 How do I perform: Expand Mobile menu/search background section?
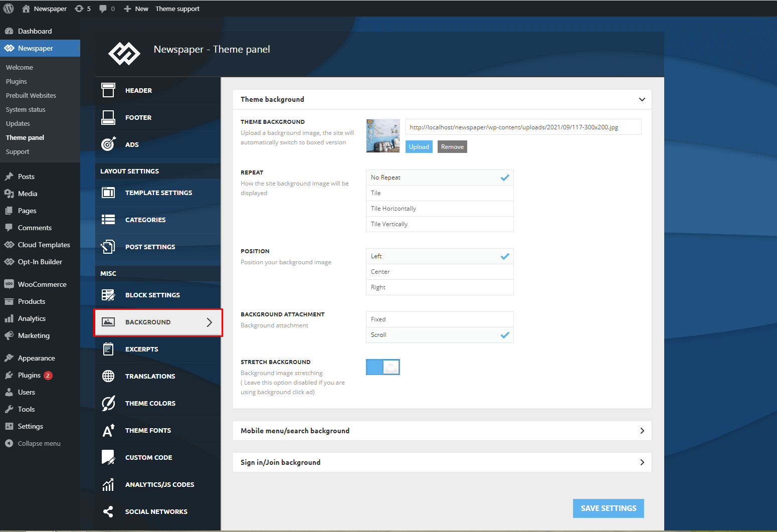click(x=442, y=431)
